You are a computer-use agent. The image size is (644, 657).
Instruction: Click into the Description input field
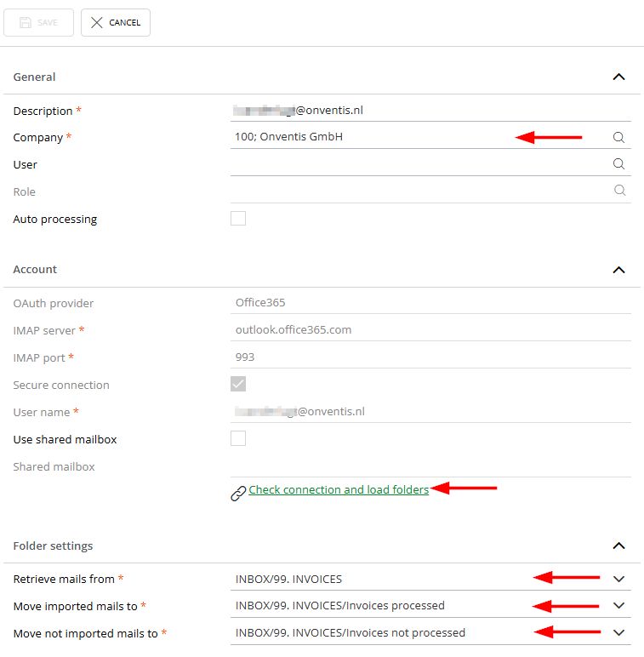[425, 111]
